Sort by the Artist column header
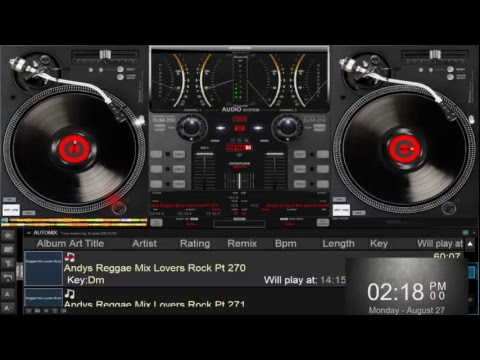This screenshot has height=360, width=480. tap(144, 243)
